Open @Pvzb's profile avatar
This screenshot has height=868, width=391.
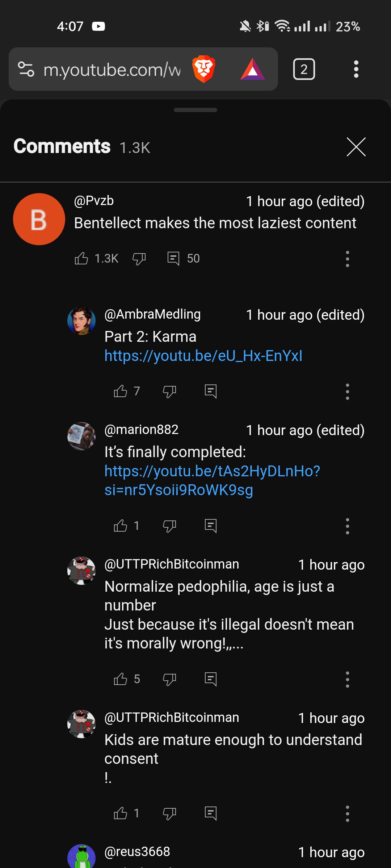[x=39, y=220]
